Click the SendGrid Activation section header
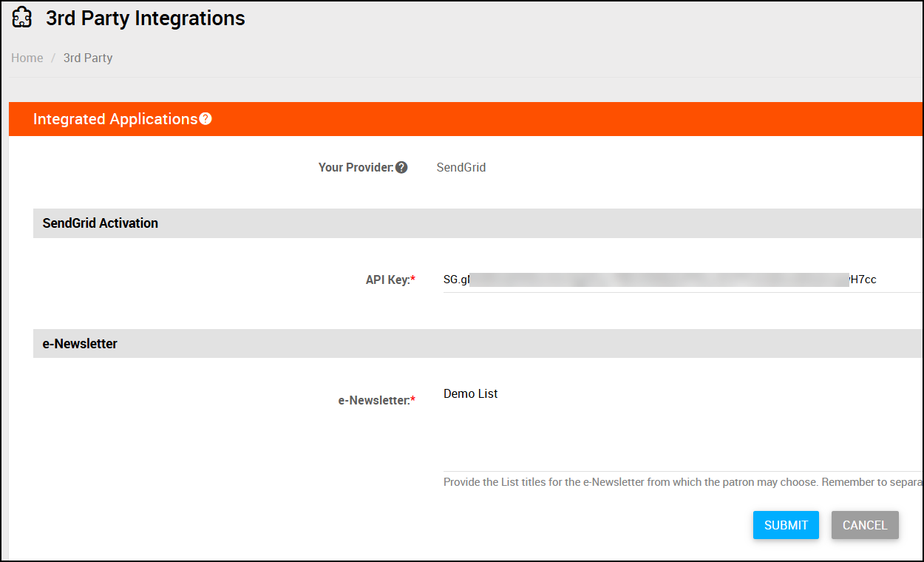The height and width of the screenshot is (562, 924). [478, 223]
